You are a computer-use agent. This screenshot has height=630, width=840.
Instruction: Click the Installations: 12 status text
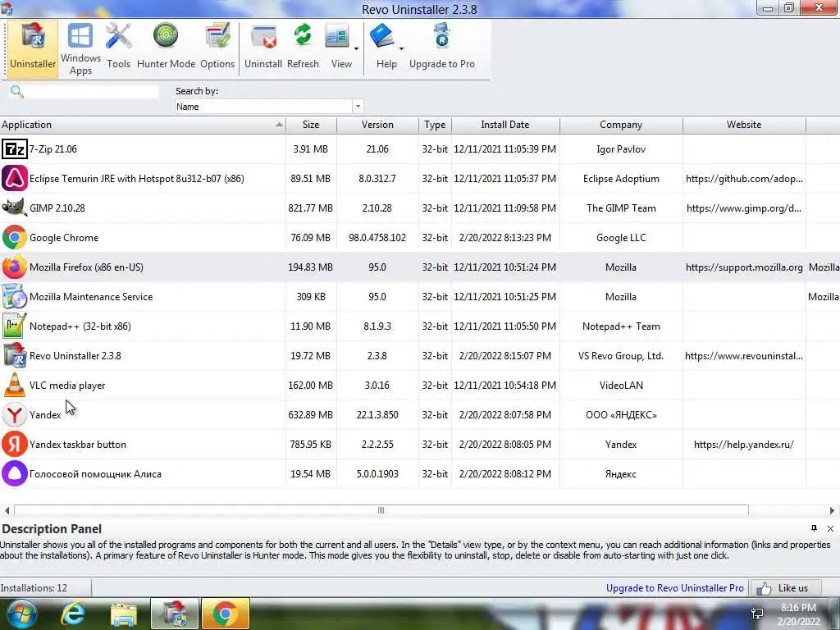point(34,588)
